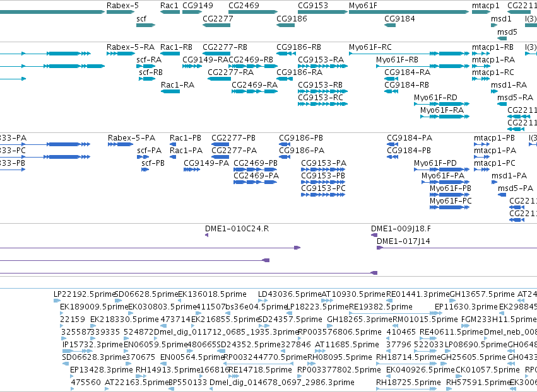Viewport: 537px width, 392px height.
Task: Click the scf gene label
Action: [x=141, y=18]
